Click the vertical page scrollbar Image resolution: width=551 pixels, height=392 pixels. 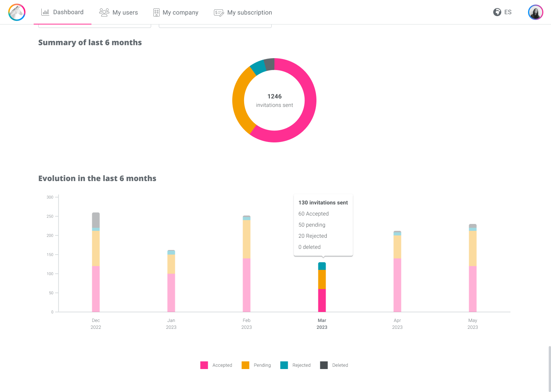point(549,369)
